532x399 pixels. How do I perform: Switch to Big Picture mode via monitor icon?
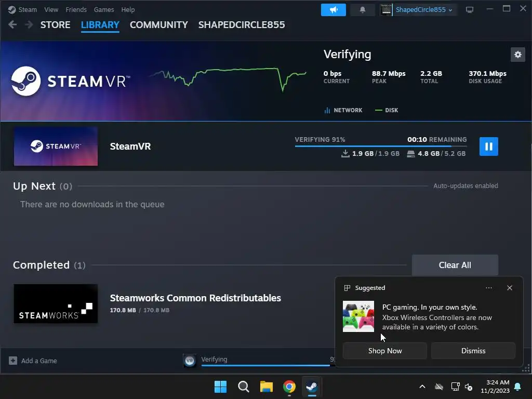(x=470, y=10)
